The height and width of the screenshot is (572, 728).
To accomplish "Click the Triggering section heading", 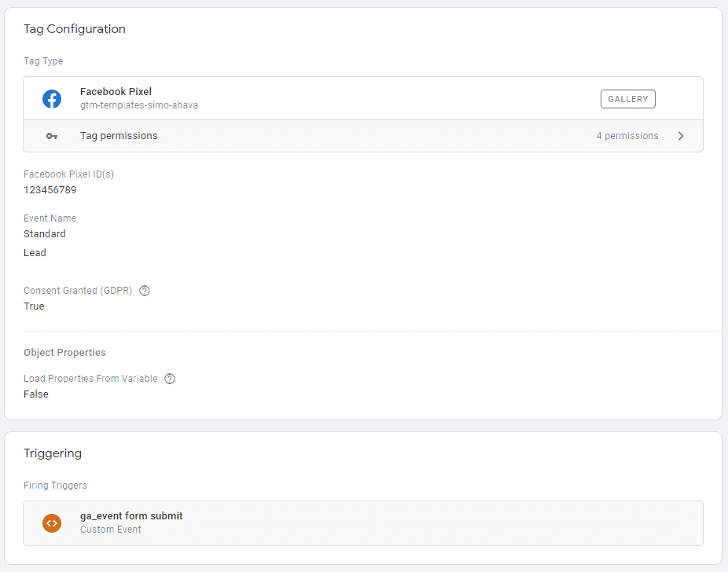I will 53,453.
